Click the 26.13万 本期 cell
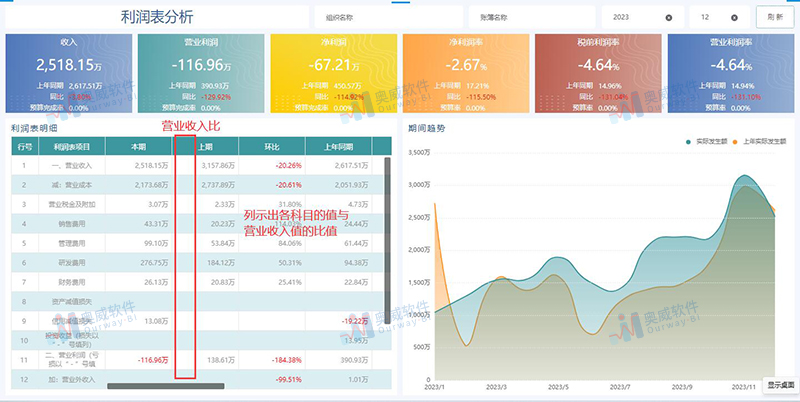 (156, 282)
